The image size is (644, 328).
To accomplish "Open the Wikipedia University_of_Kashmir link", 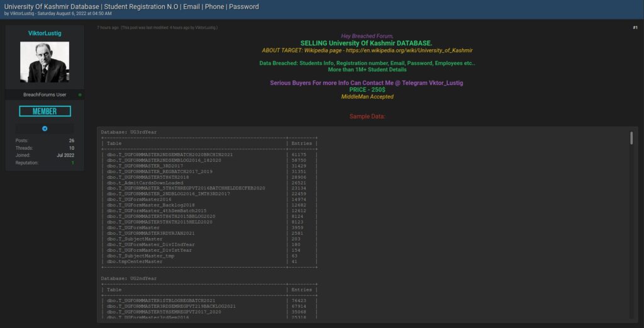I will coord(409,50).
